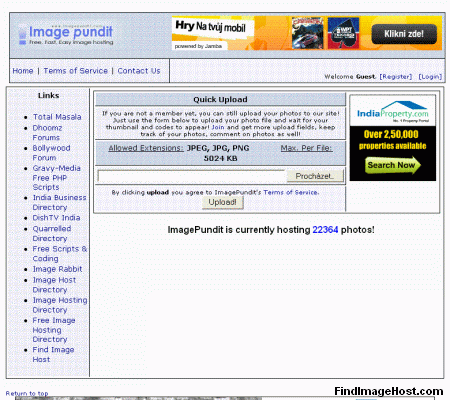Click the Links sidebar heading
The width and height of the screenshot is (450, 400).
(x=48, y=95)
